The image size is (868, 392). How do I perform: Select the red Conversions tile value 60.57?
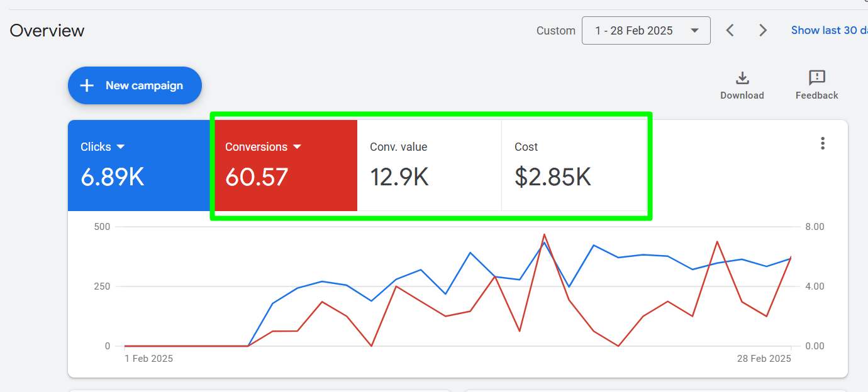[257, 177]
